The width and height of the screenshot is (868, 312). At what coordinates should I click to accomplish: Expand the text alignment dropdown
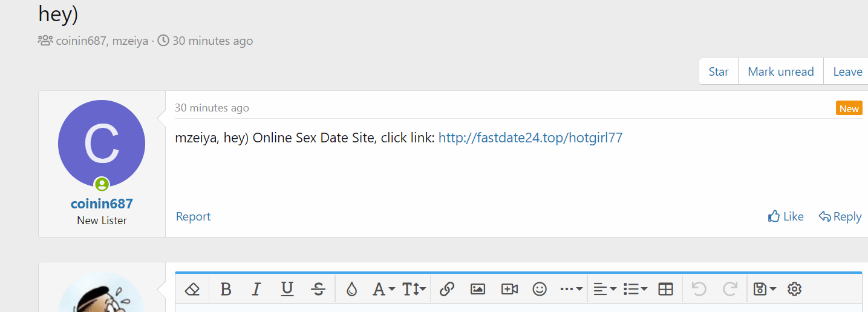(x=604, y=290)
